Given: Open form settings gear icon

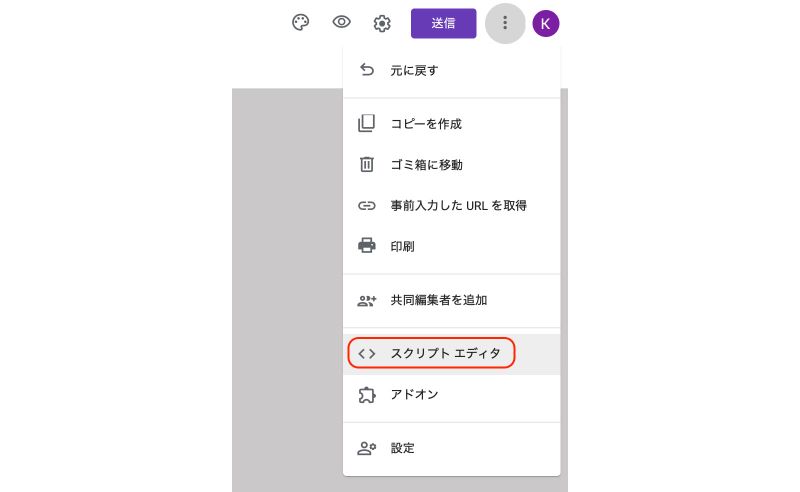Looking at the screenshot, I should click(x=382, y=23).
